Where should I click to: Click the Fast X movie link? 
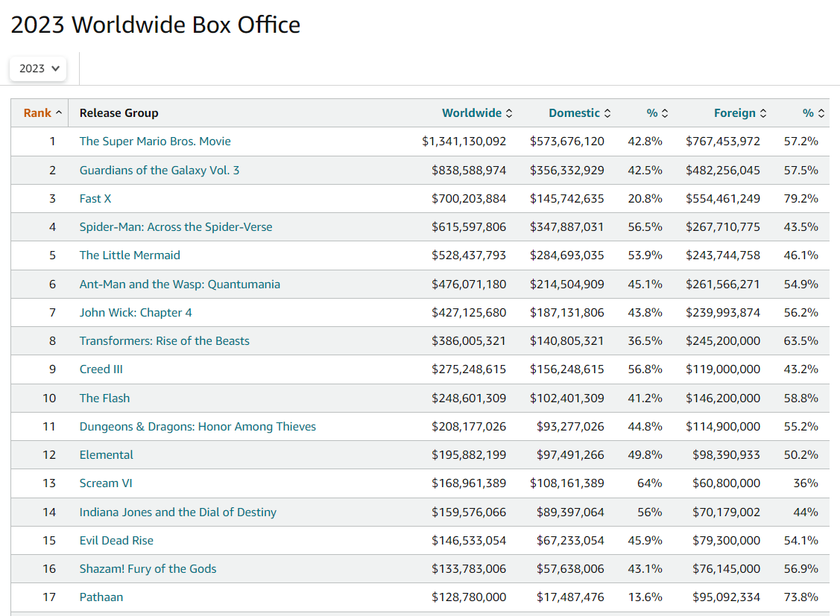[x=95, y=199]
